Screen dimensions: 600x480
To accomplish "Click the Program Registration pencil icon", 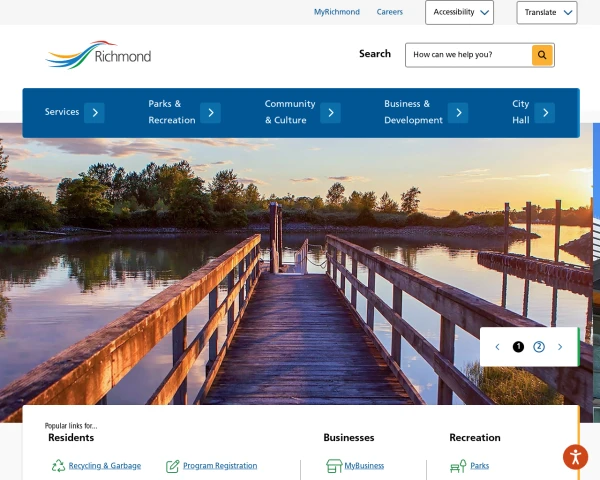I will 173,466.
